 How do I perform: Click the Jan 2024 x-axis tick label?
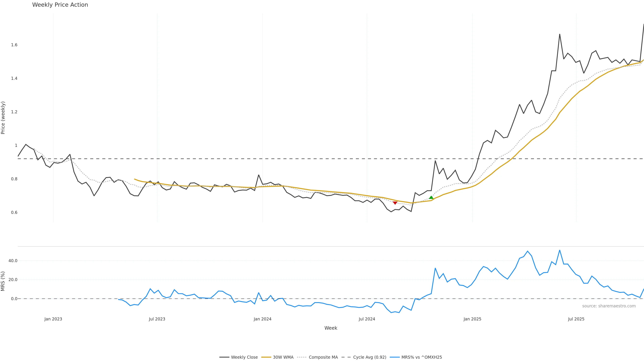tap(262, 319)
